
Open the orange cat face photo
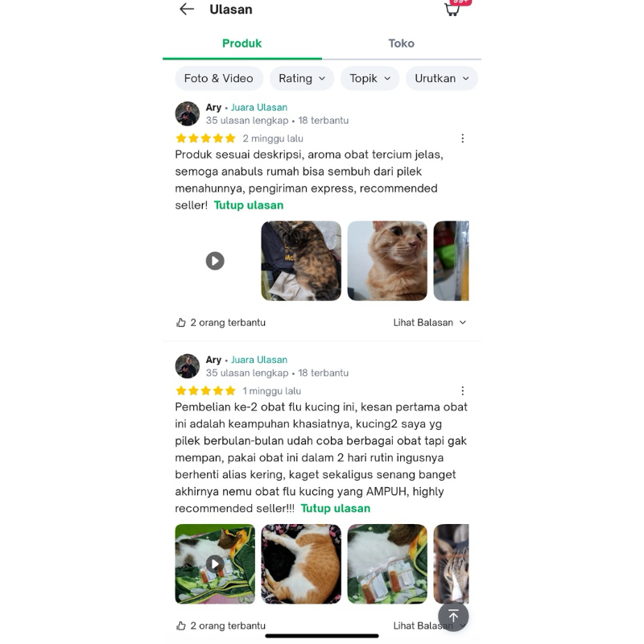tap(387, 261)
